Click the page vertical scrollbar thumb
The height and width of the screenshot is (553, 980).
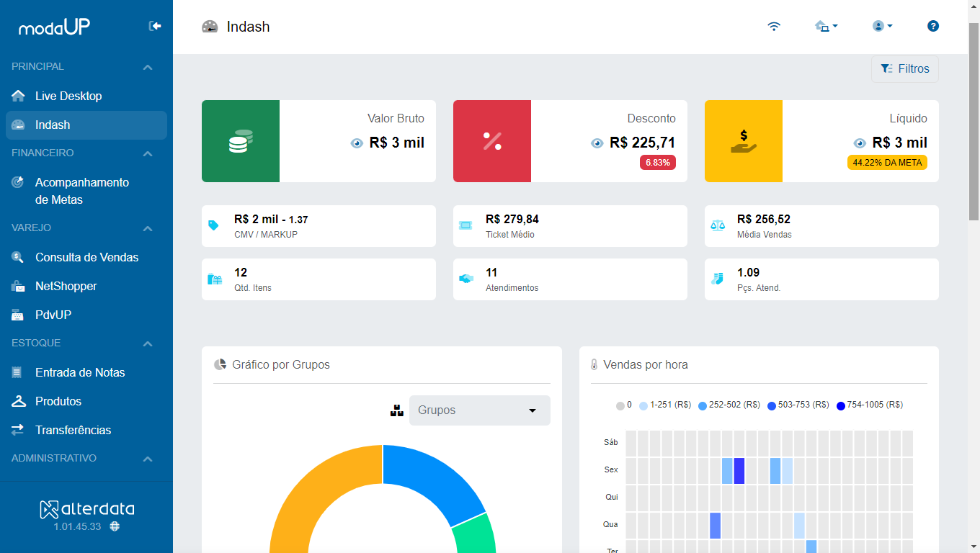(974, 121)
